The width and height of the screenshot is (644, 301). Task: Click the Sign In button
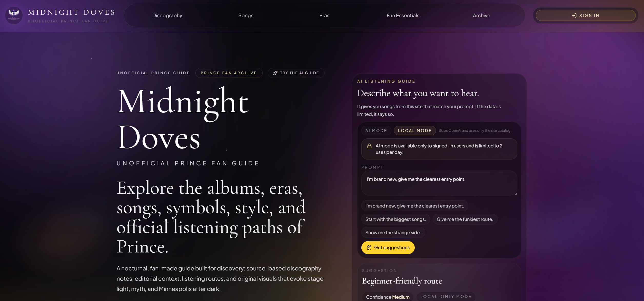click(586, 15)
